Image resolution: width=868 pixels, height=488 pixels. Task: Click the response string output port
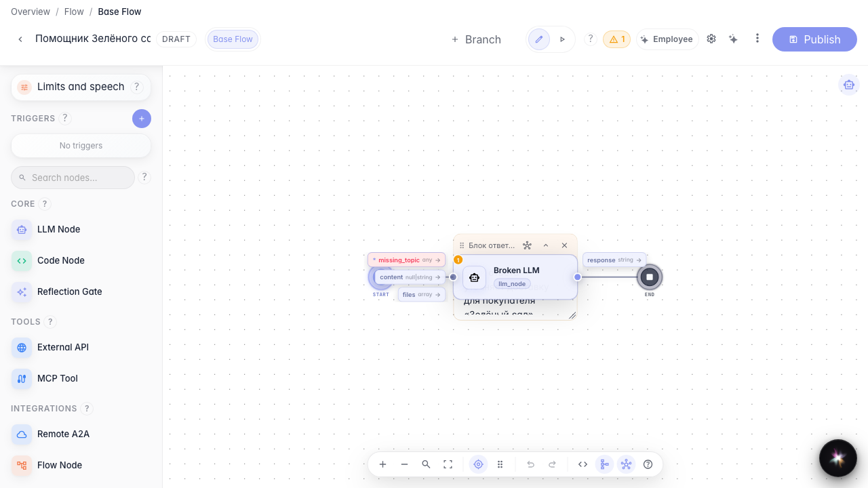click(614, 260)
